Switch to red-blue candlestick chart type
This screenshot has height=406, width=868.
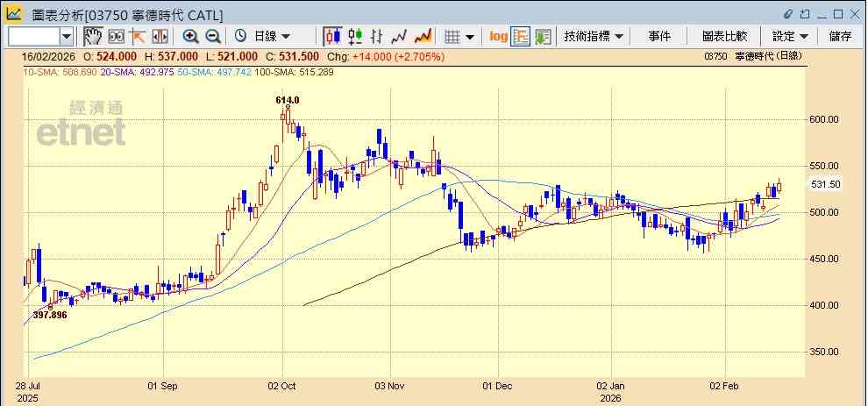click(x=332, y=37)
